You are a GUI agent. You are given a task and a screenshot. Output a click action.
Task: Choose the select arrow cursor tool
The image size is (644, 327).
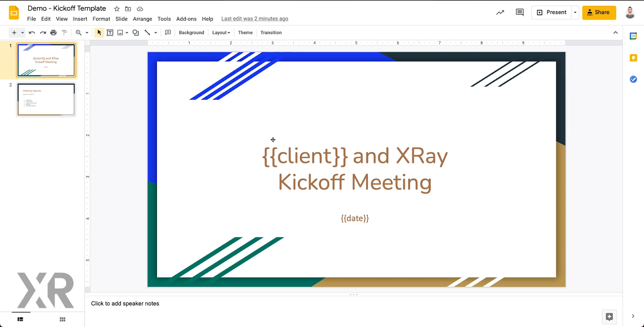(x=99, y=33)
